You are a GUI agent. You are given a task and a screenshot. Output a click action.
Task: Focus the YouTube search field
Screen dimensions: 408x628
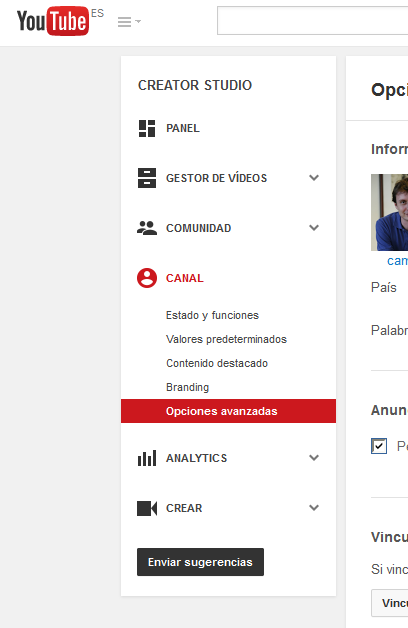tap(313, 20)
